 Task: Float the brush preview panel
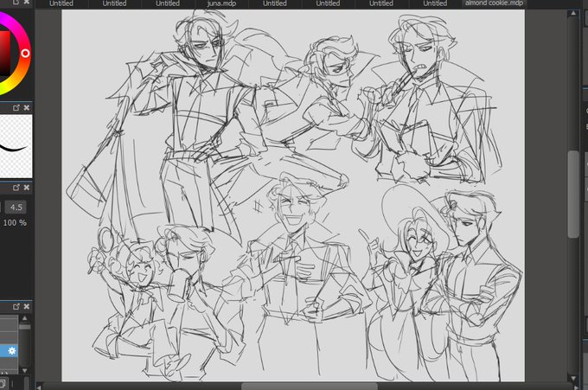(16, 108)
